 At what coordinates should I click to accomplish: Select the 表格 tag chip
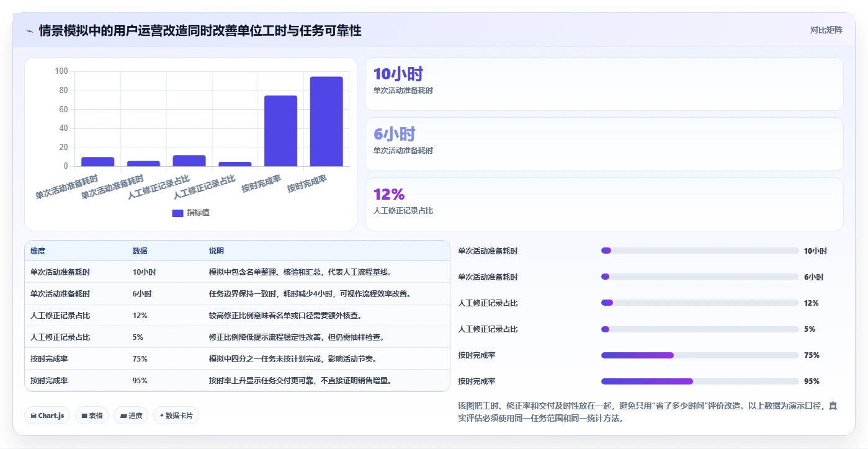(92, 416)
